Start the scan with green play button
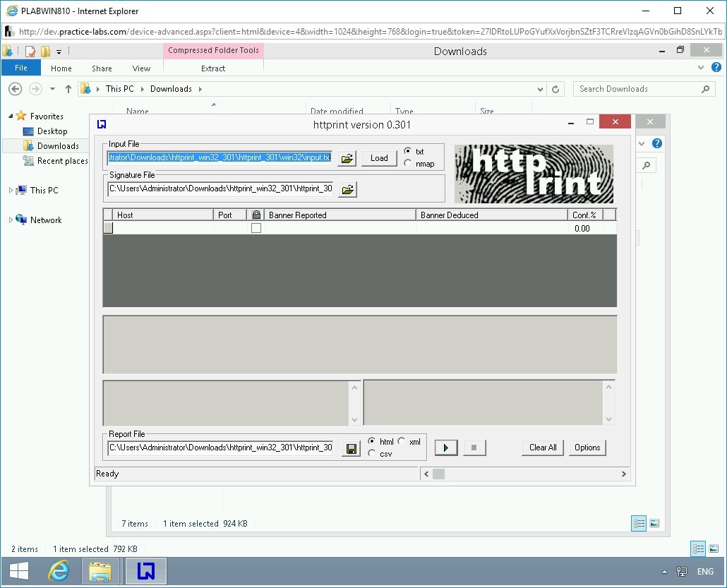Image resolution: width=727 pixels, height=588 pixels. 446,448
